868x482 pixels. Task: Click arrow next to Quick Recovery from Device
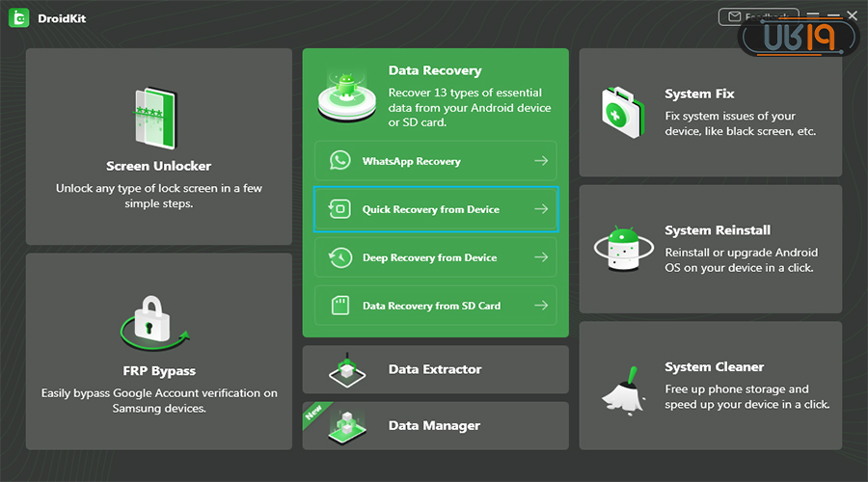[x=542, y=209]
